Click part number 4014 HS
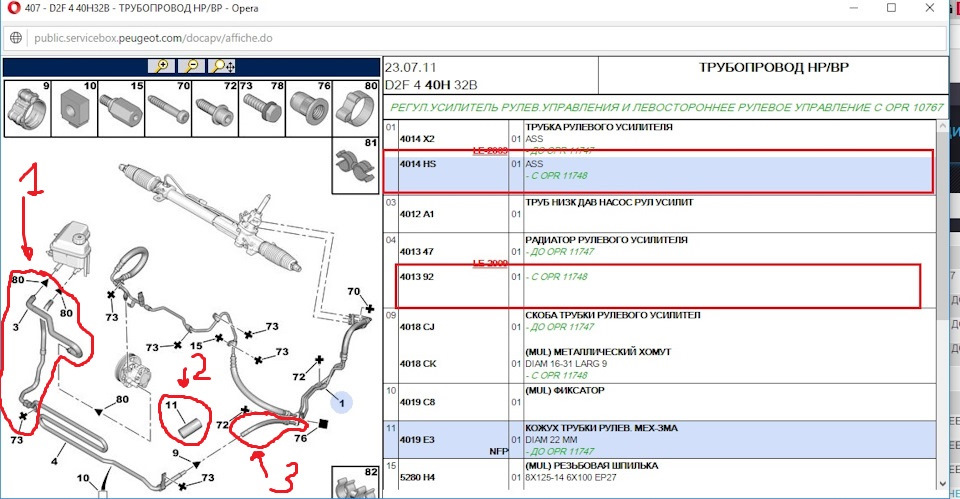The width and height of the screenshot is (960, 499). [417, 162]
